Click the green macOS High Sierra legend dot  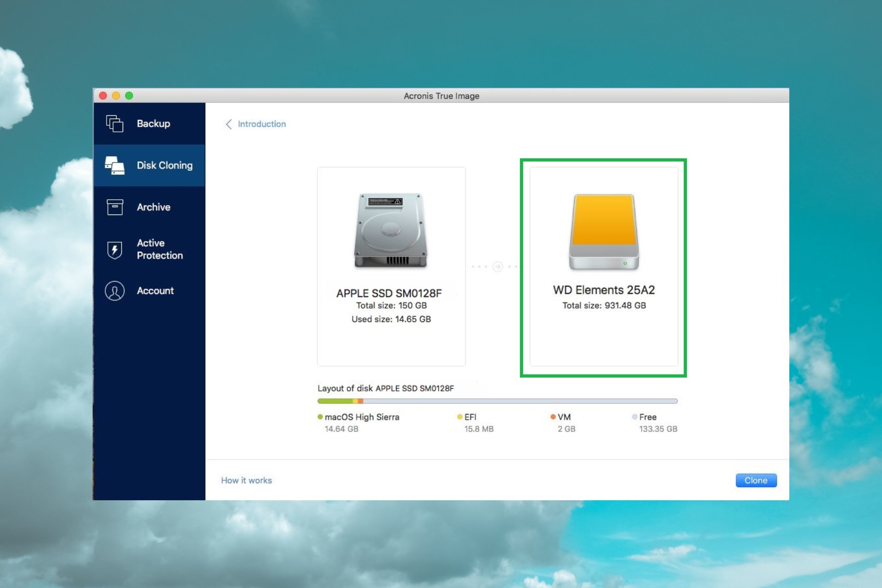coord(320,417)
